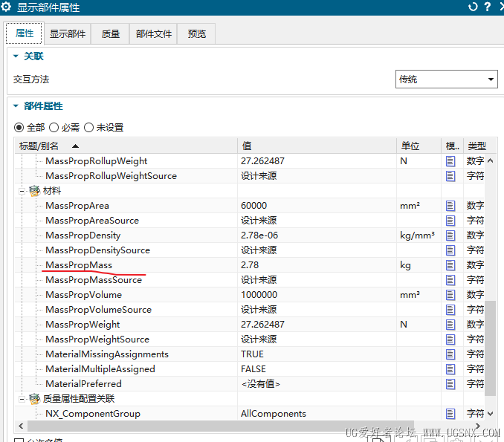Image resolution: width=504 pixels, height=442 pixels.
Task: Click the value TRUE
Action: [x=252, y=354]
